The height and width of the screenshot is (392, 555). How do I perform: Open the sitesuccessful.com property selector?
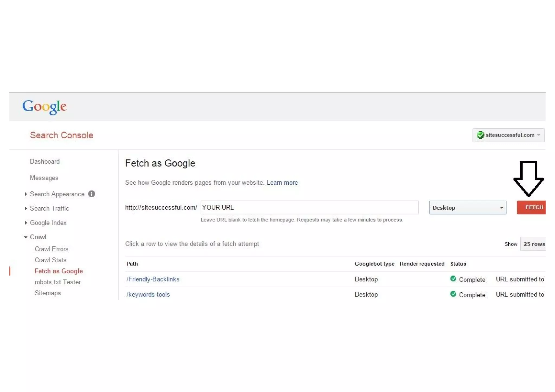tap(508, 135)
